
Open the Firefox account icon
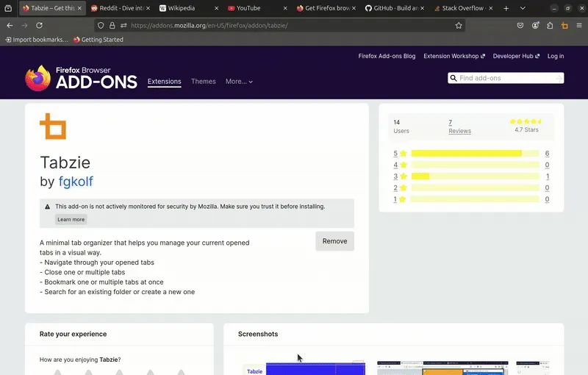[535, 26]
